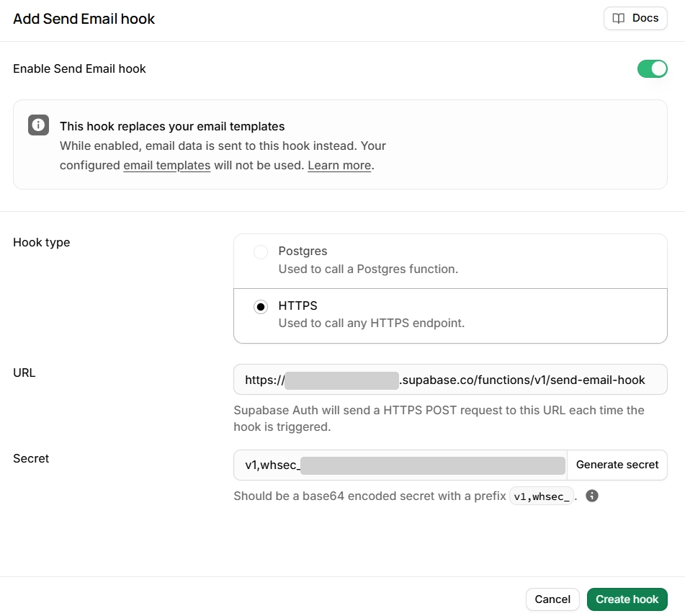Click Generate secret button
Image resolution: width=685 pixels, height=616 pixels.
617,465
